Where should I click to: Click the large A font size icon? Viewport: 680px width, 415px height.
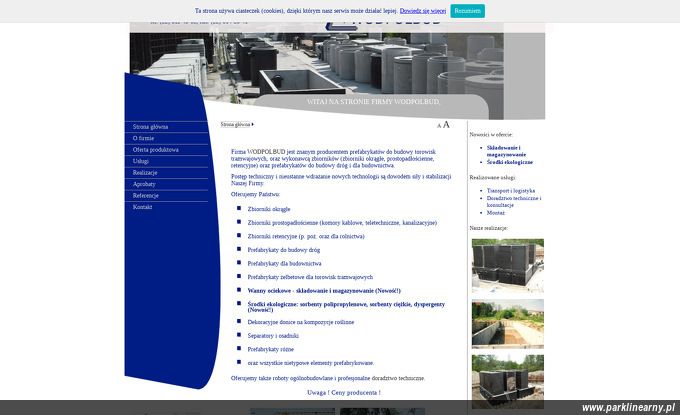pos(446,124)
